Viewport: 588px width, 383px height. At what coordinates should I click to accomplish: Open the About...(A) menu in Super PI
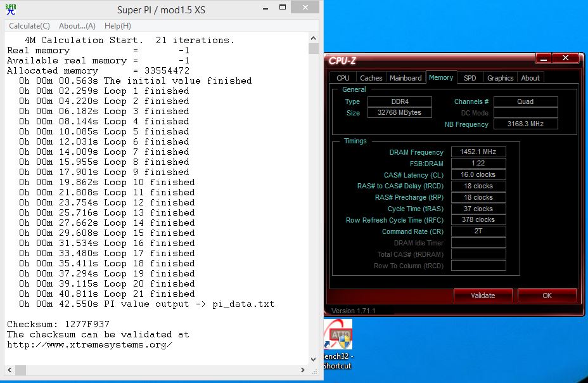click(77, 26)
